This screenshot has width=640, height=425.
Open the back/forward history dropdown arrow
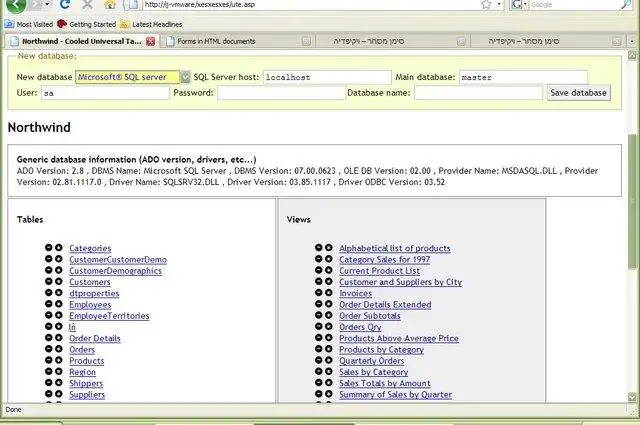click(47, 4)
